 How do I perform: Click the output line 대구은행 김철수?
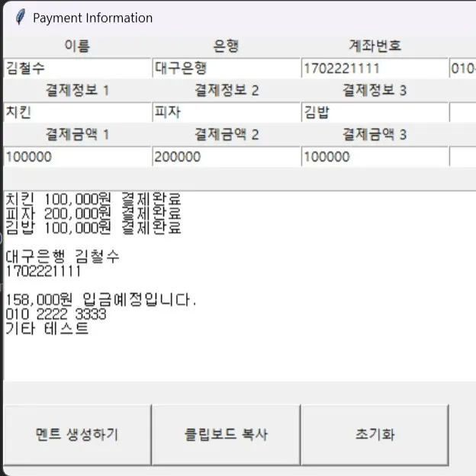pyautogui.click(x=63, y=256)
